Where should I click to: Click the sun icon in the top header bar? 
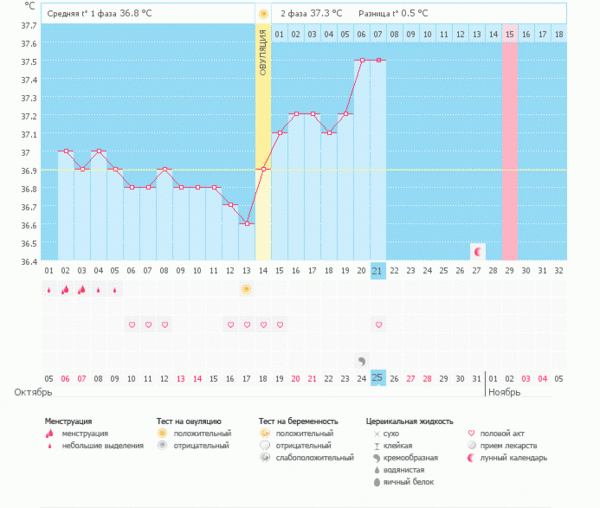coord(263,15)
